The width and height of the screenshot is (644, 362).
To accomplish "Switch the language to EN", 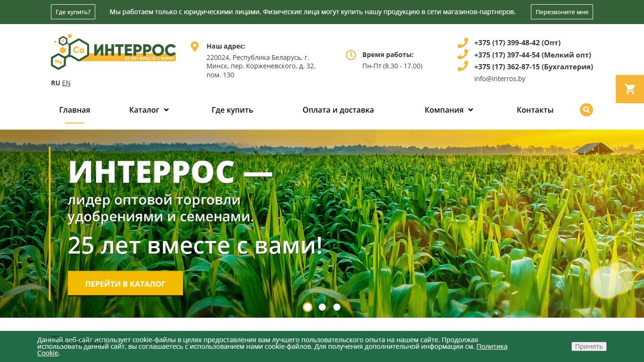I will (66, 83).
